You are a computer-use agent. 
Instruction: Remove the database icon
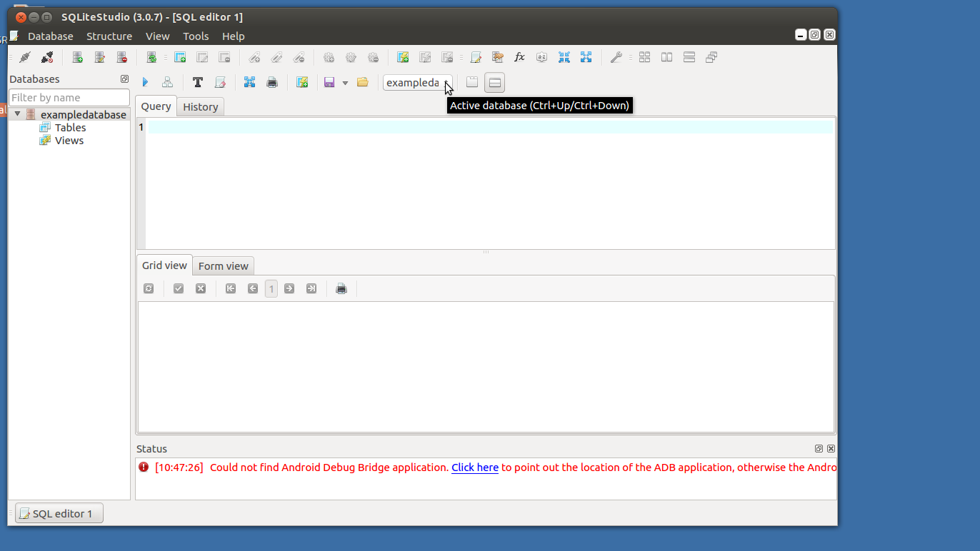click(x=122, y=57)
